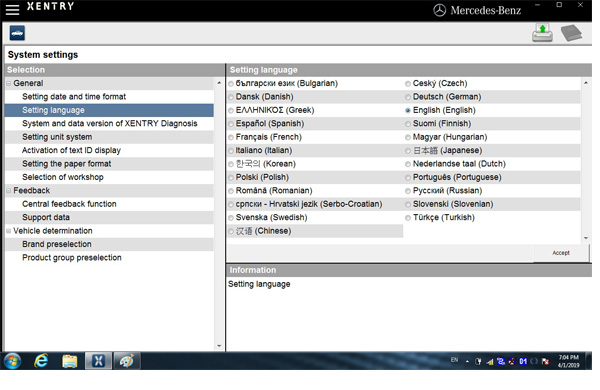Select Polski (Polish) radio button
600x390 pixels.
231,178
